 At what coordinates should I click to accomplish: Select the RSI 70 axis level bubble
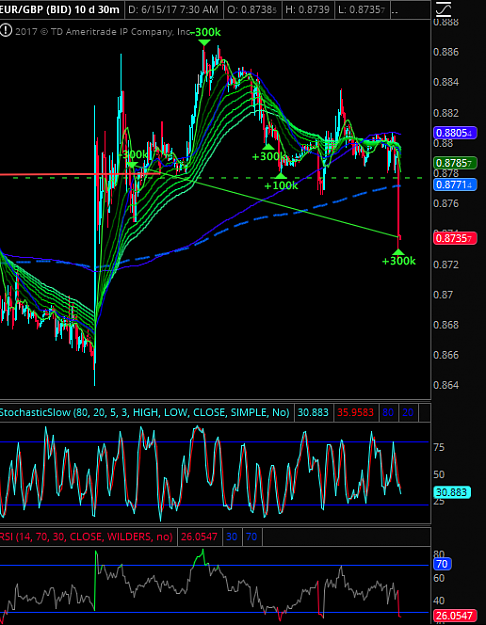[x=442, y=564]
